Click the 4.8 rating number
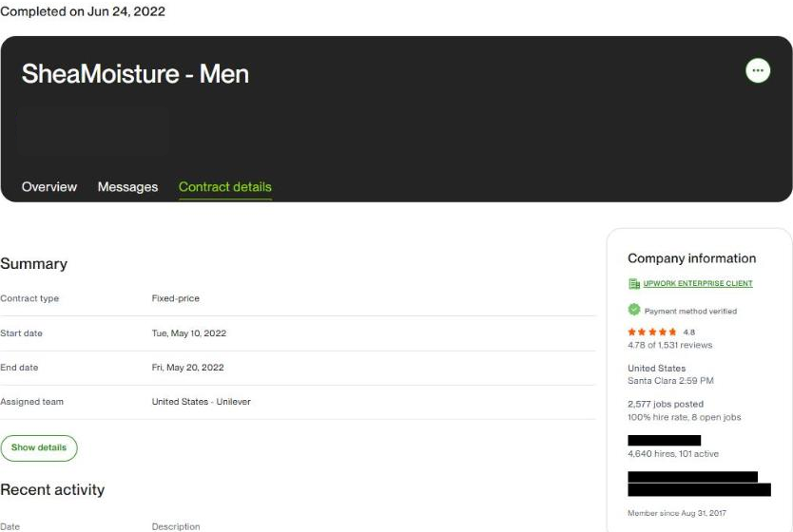 [688, 332]
